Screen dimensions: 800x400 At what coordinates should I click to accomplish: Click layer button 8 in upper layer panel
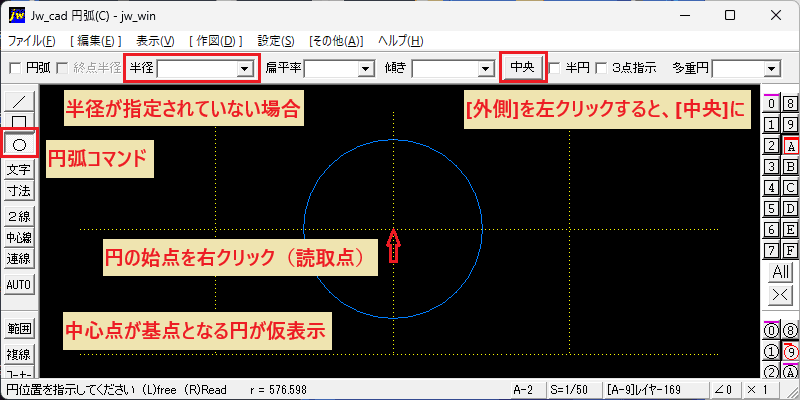click(x=790, y=104)
